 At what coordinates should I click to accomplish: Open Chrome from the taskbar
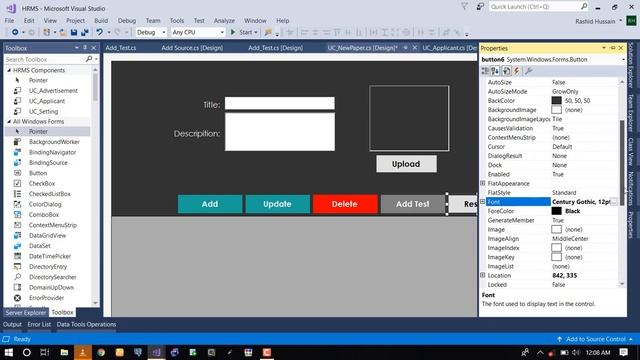click(x=101, y=352)
